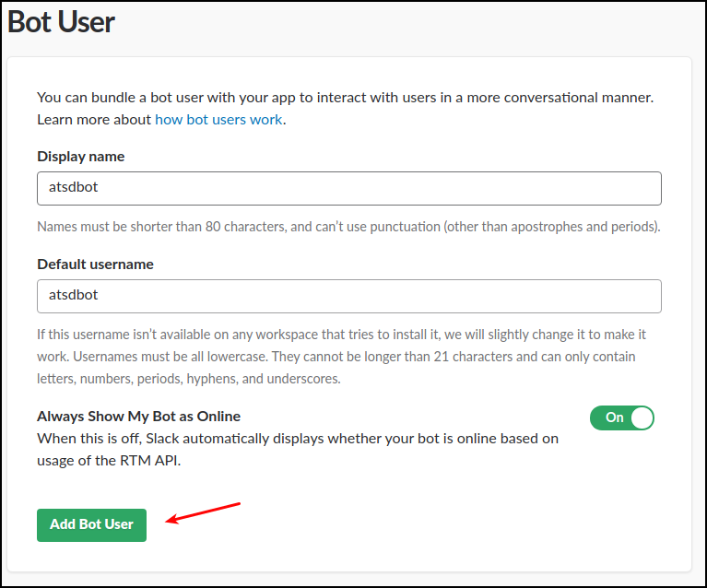Click the hint about names shorter than 80 characters
Image resolution: width=707 pixels, height=588 pixels.
click(x=348, y=227)
